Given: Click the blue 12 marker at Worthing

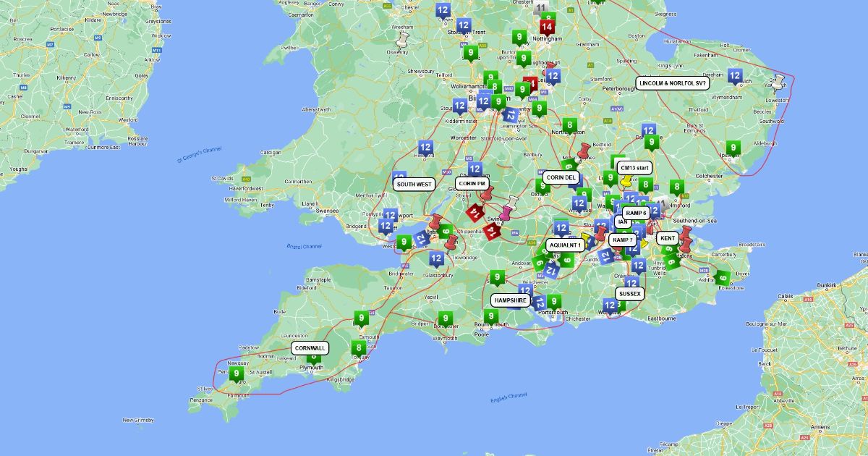Looking at the screenshot, I should (610, 306).
